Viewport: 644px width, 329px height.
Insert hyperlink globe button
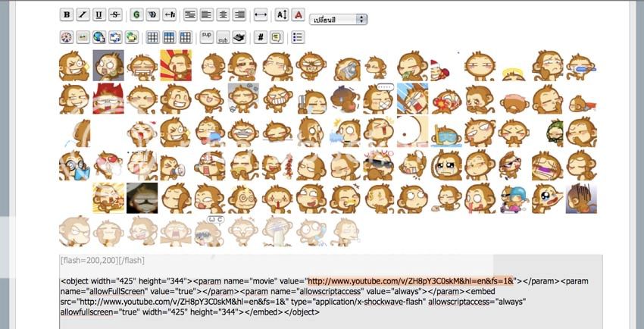pos(99,37)
